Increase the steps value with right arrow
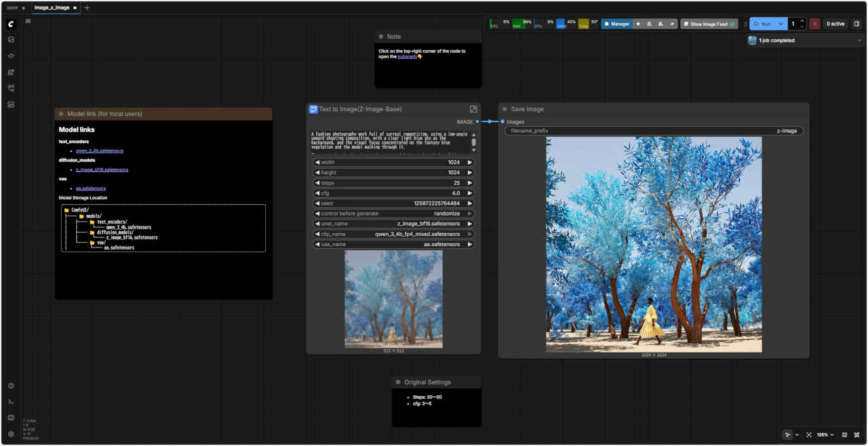 pos(469,183)
